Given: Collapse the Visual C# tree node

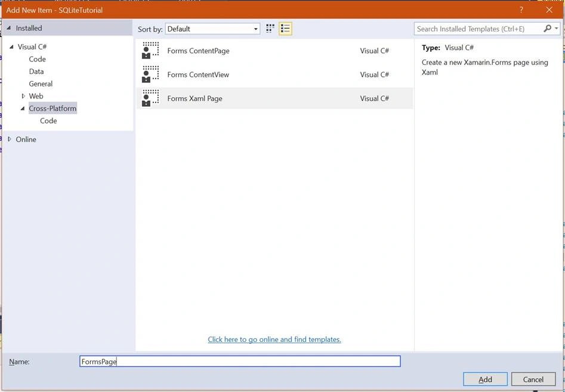Looking at the screenshot, I should [11, 47].
